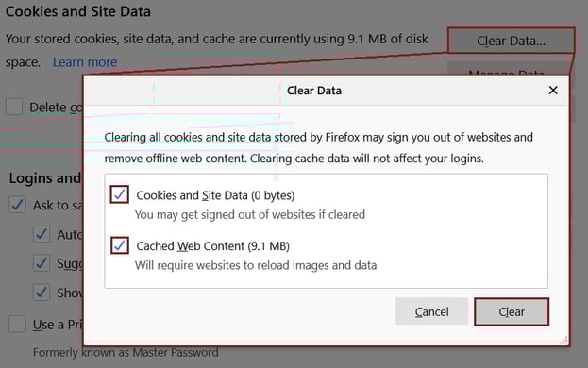Click the Clear Data... button
Image resolution: width=588 pixels, height=368 pixels.
(511, 41)
